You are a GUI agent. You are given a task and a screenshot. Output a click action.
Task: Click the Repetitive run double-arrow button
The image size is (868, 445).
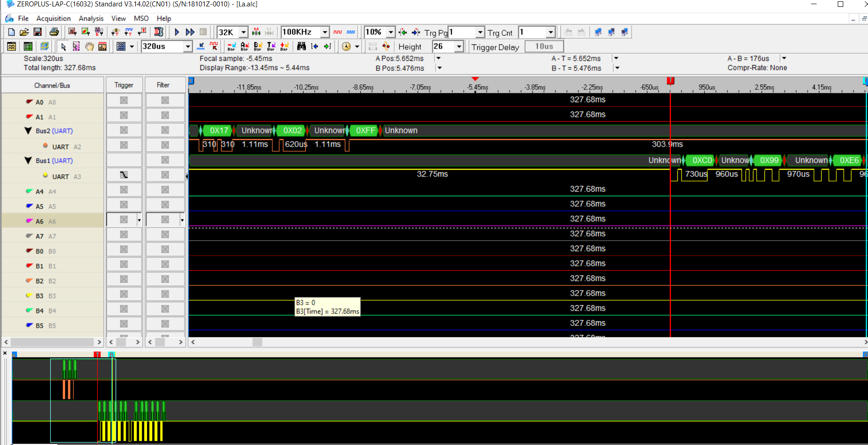tap(190, 32)
